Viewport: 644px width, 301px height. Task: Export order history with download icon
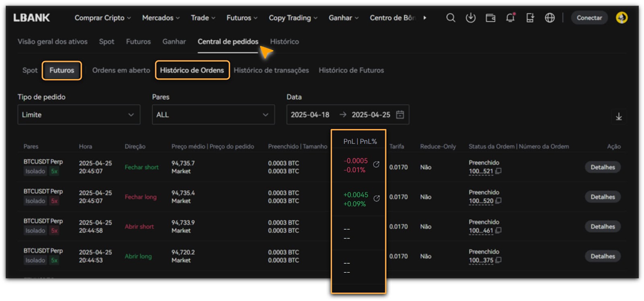pyautogui.click(x=619, y=117)
